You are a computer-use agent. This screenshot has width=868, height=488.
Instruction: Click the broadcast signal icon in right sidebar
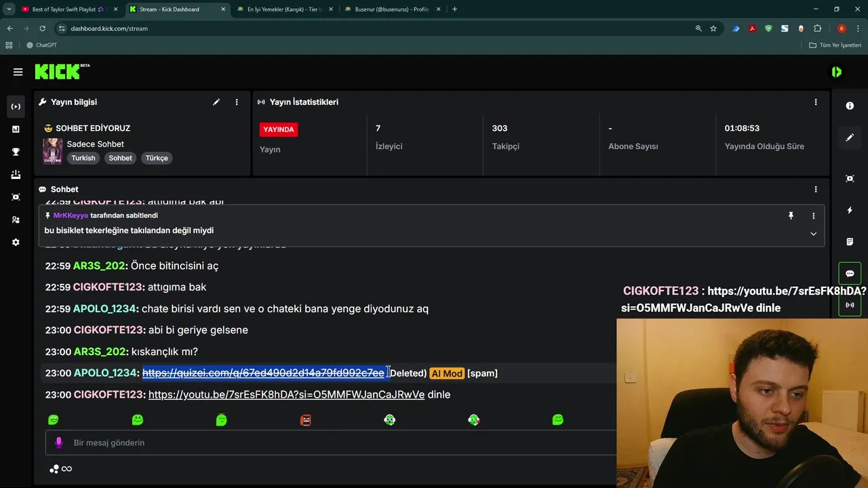point(850,305)
